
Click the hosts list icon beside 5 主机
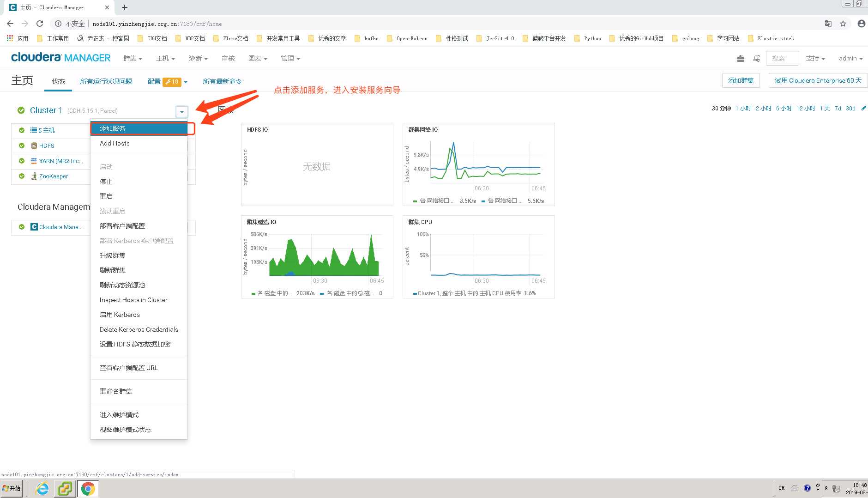(x=34, y=130)
